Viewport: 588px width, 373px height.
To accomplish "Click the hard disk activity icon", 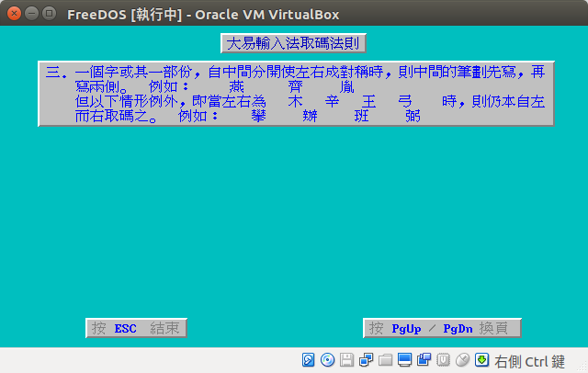I will click(x=310, y=359).
